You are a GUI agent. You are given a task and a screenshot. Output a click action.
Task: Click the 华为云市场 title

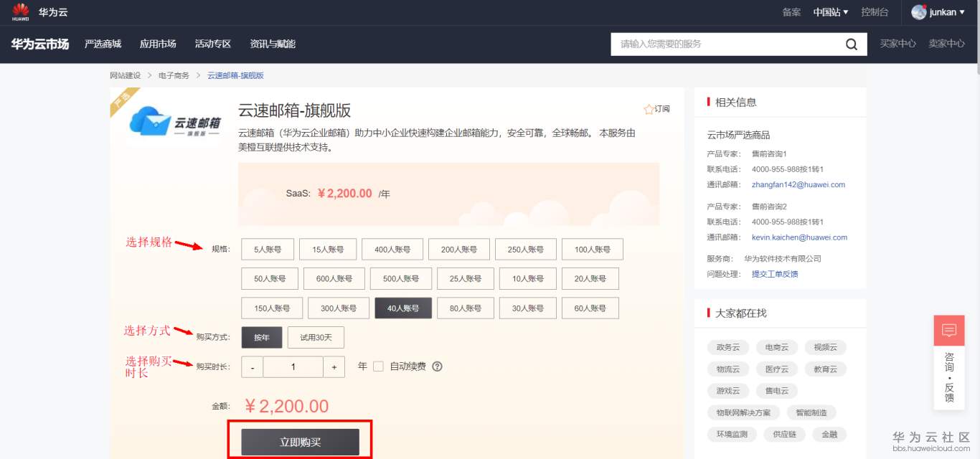coord(40,44)
